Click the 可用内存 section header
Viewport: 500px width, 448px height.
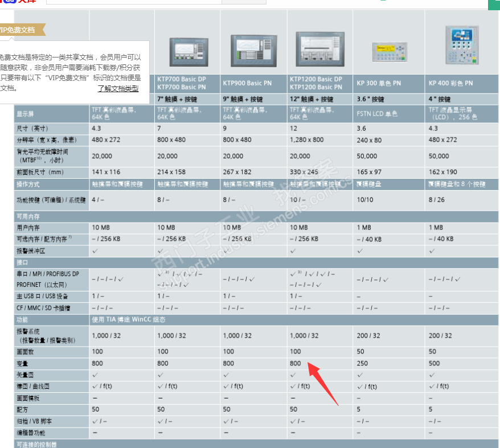[x=256, y=216]
